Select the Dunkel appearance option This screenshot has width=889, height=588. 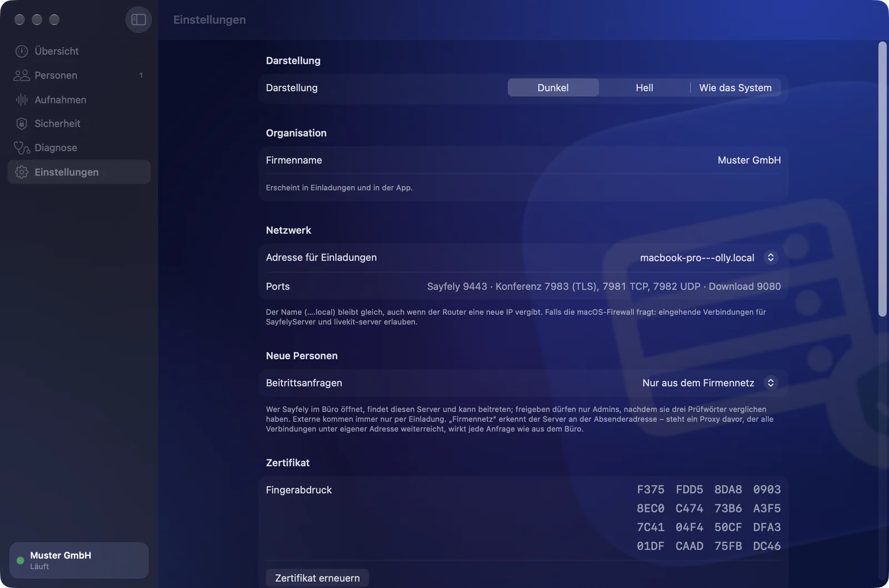coord(553,87)
